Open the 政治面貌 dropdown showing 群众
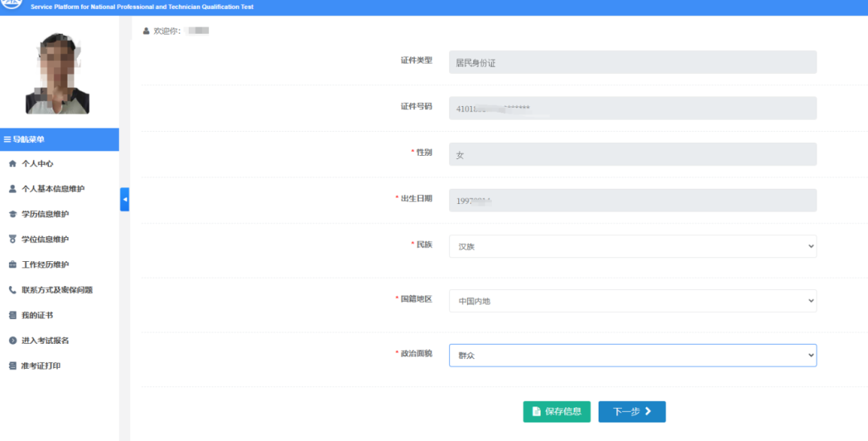The height and width of the screenshot is (441, 868). point(633,355)
